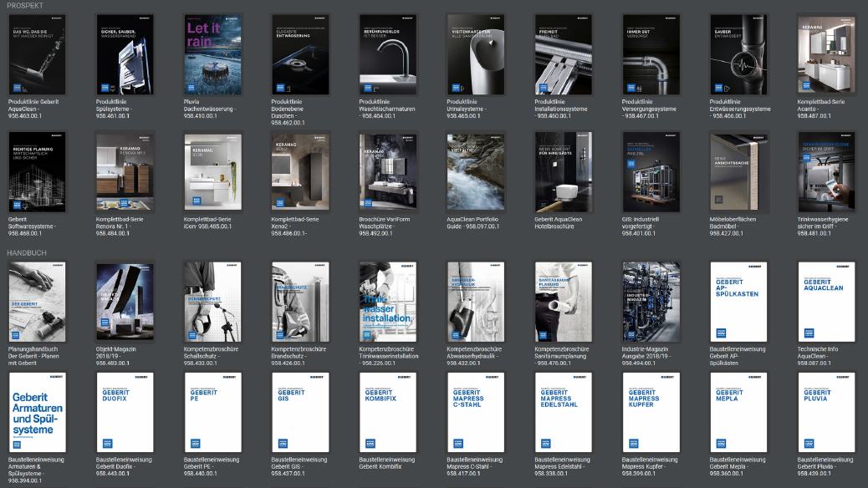Open the 'Geberit Armaturen und Spülsysteme' cover
This screenshot has width=868, height=488.
tap(37, 413)
